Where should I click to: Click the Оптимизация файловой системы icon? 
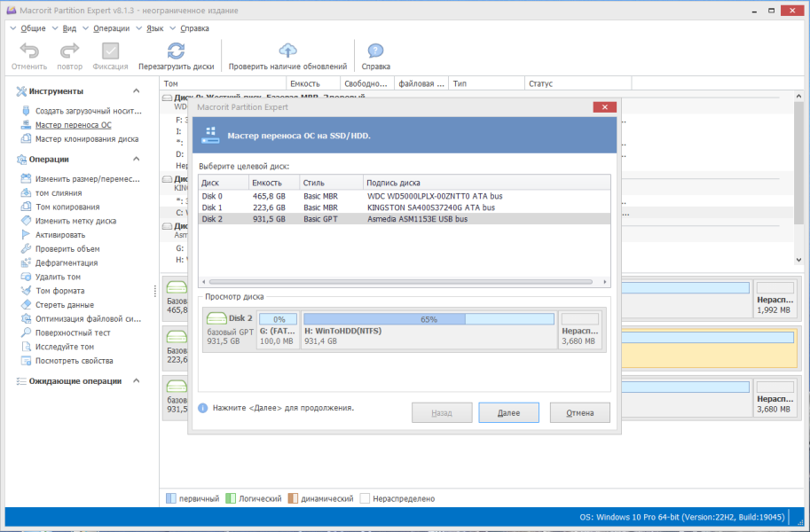point(26,318)
